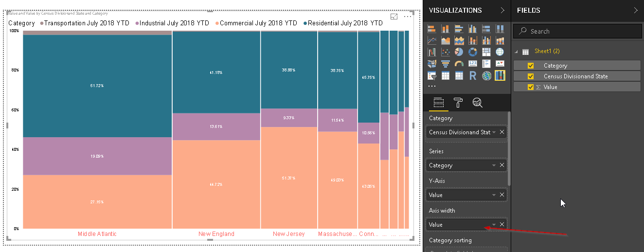
Task: Toggle the Value field checkbox
Action: click(531, 87)
